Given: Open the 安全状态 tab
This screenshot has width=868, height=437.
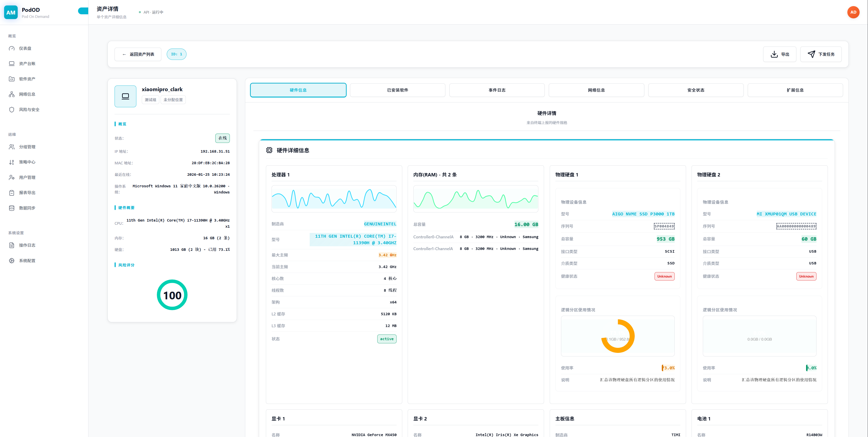Looking at the screenshot, I should click(696, 90).
